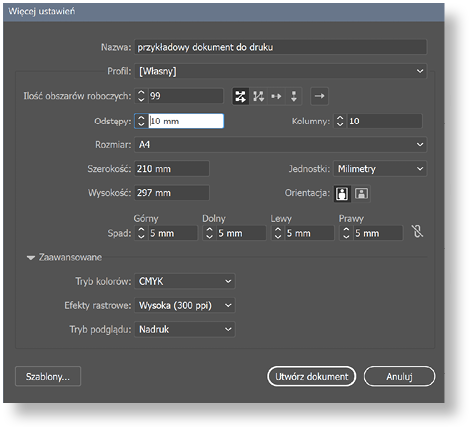This screenshot has height=430, width=471.
Task: Click Utwórz dokument button
Action: (x=312, y=377)
